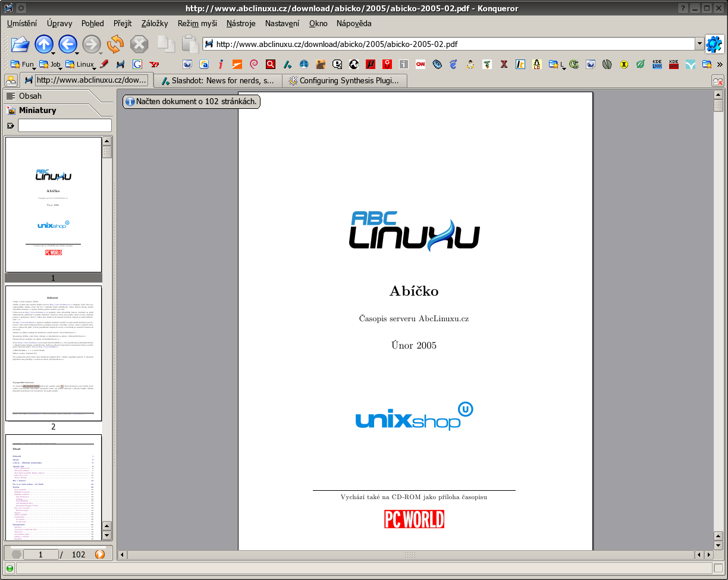
Task: Reload the page with the orange arrows icon
Action: coord(115,44)
